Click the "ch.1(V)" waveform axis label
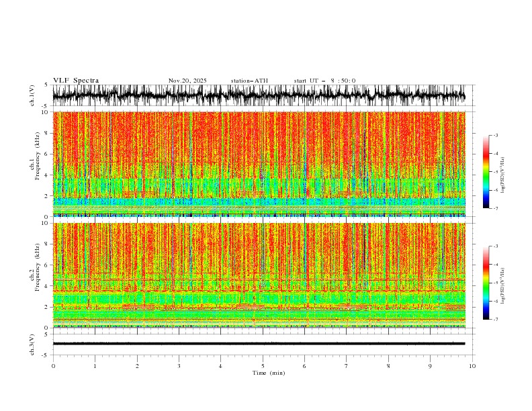The height and width of the screenshot is (411, 532). [32, 95]
